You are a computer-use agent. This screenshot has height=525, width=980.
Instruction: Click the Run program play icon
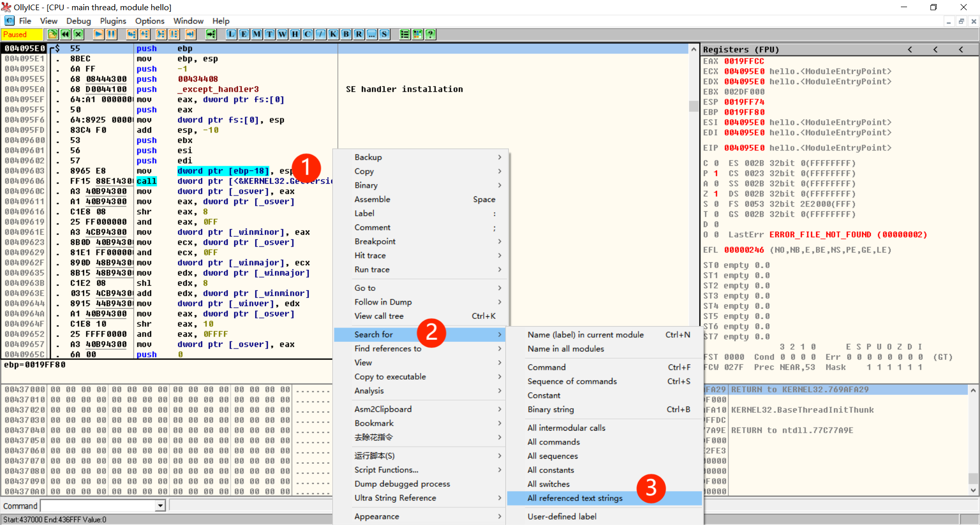click(x=99, y=34)
